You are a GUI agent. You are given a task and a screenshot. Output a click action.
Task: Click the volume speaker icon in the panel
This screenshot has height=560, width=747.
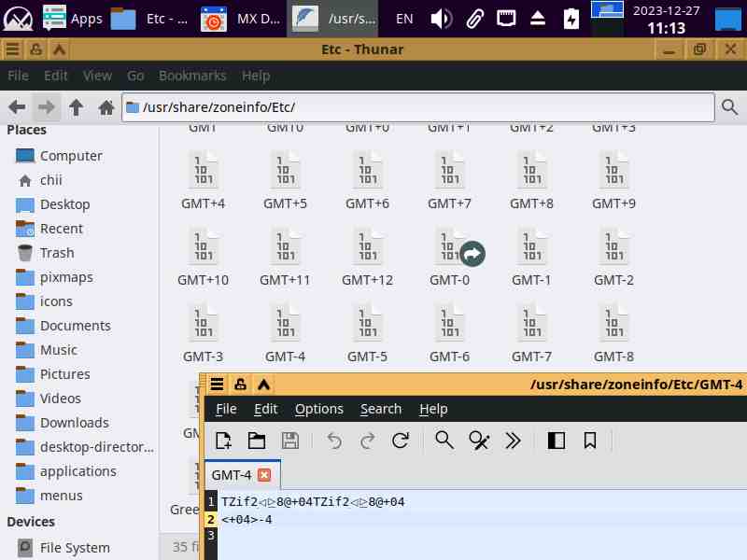click(441, 19)
